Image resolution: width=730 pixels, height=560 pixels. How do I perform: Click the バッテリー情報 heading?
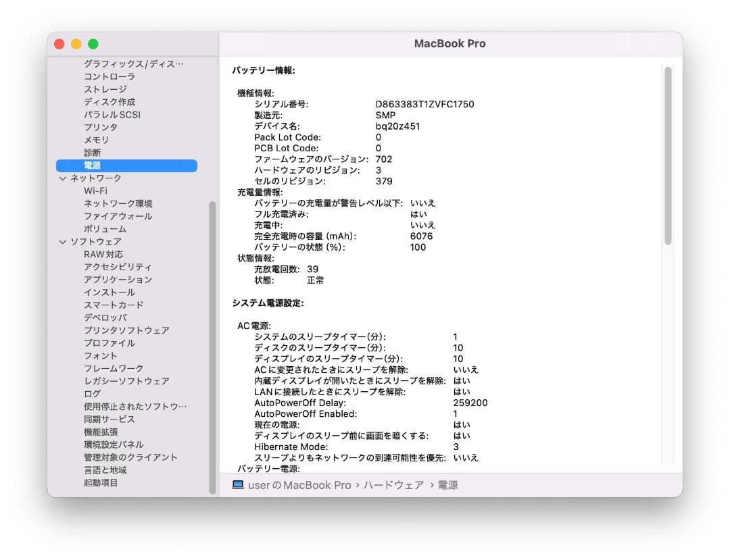coord(264,71)
